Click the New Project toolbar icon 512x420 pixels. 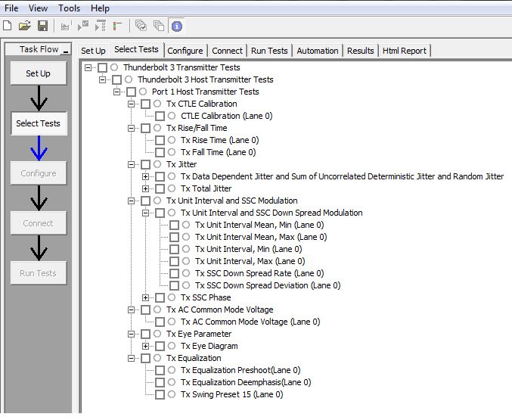(x=8, y=26)
